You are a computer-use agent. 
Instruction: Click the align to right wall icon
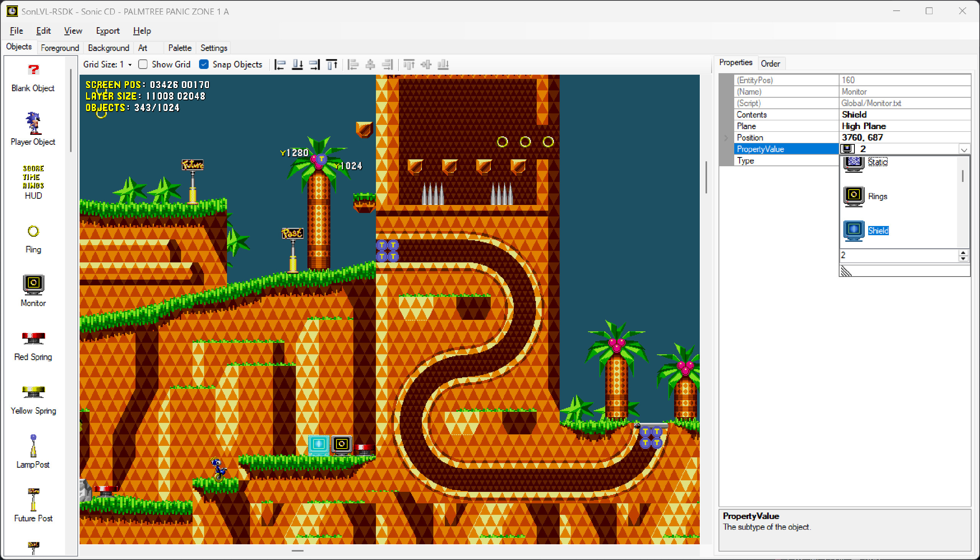[x=314, y=65]
